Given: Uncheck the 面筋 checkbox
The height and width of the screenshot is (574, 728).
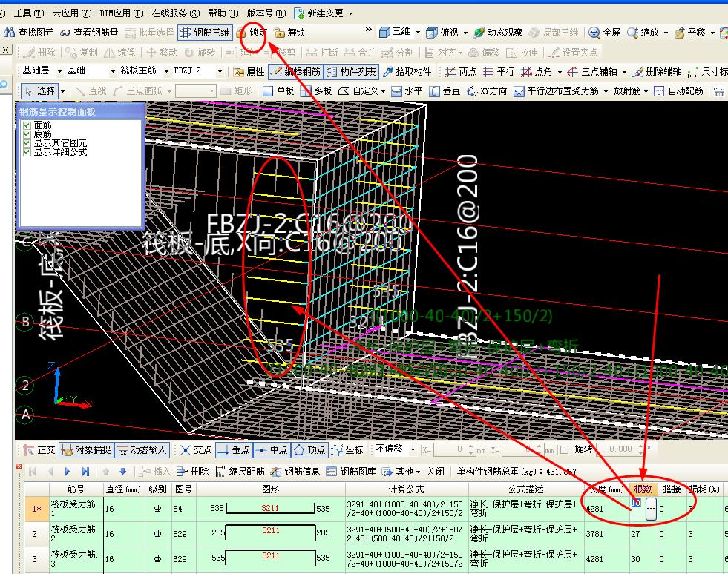Looking at the screenshot, I should point(27,125).
